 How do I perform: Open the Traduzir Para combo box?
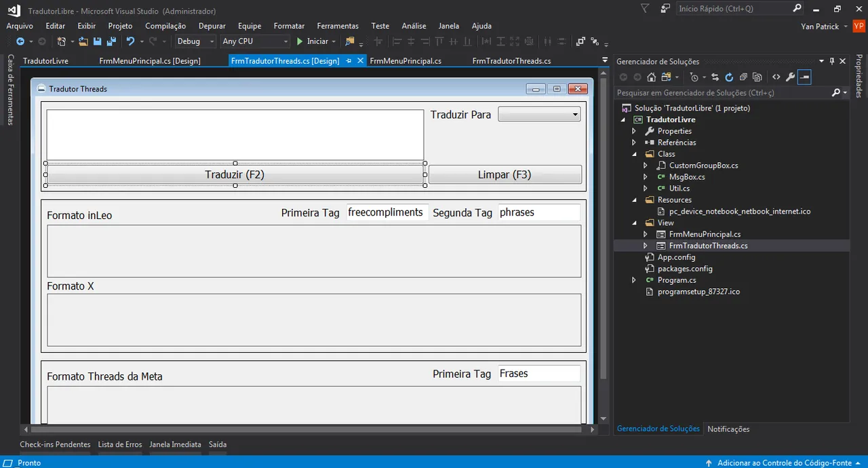540,115
